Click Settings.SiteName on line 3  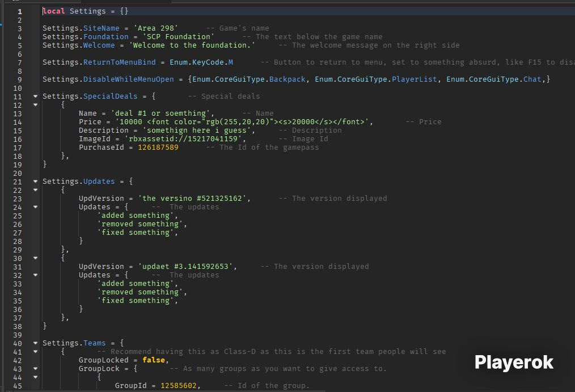click(81, 28)
